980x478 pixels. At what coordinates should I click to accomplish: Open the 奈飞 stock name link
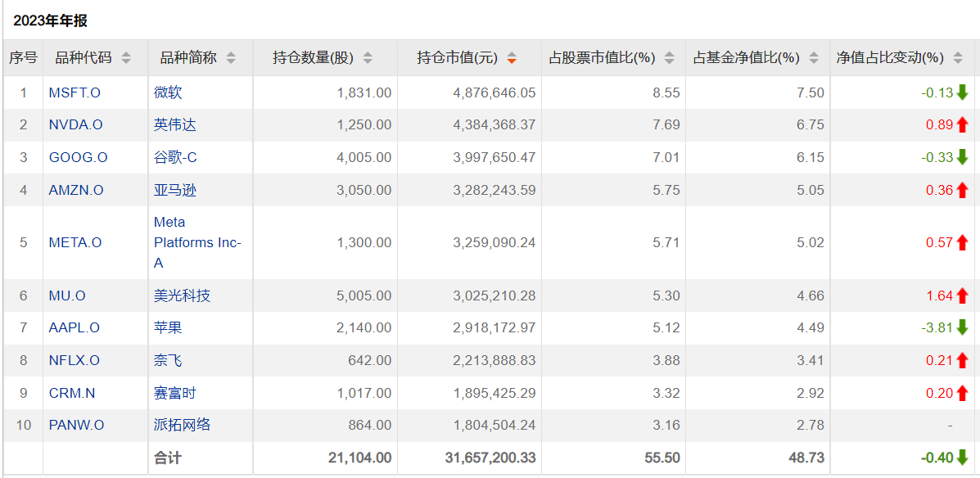[x=168, y=360]
